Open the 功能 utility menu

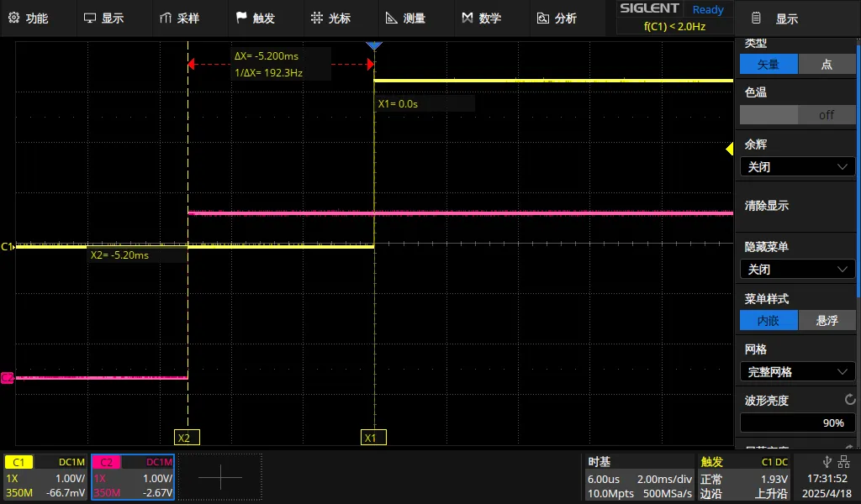[x=29, y=18]
